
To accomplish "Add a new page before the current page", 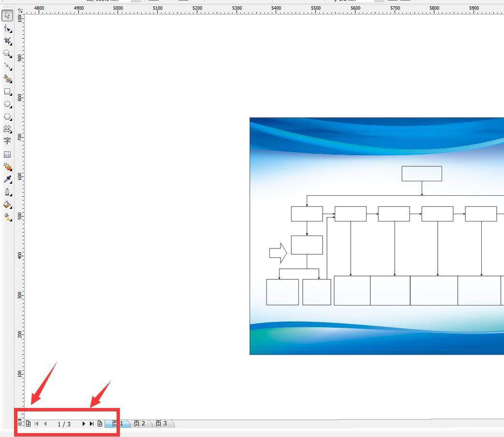I will pos(28,424).
